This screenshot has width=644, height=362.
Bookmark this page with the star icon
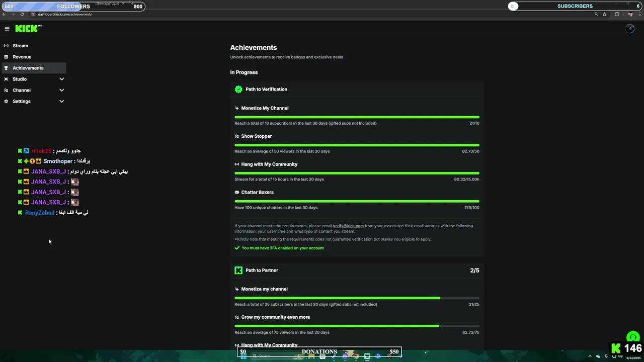(604, 14)
